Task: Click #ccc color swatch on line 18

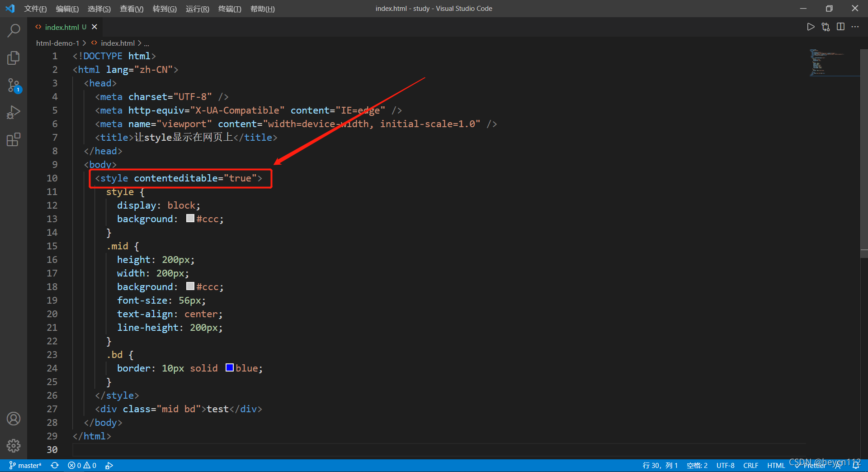Action: [190, 286]
